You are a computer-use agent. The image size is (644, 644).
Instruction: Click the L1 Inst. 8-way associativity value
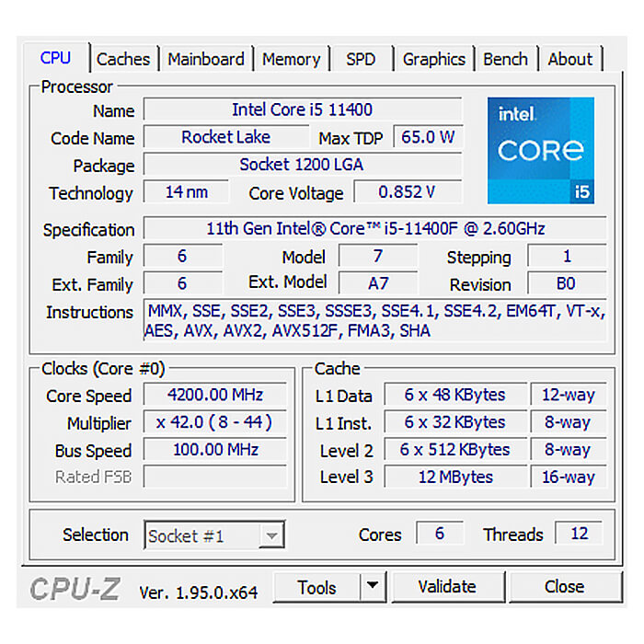coord(569,422)
